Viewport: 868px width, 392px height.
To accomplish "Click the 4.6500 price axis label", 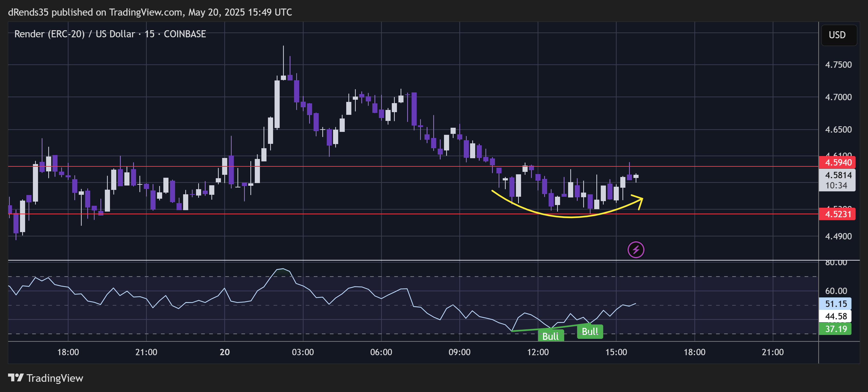I will 838,130.
